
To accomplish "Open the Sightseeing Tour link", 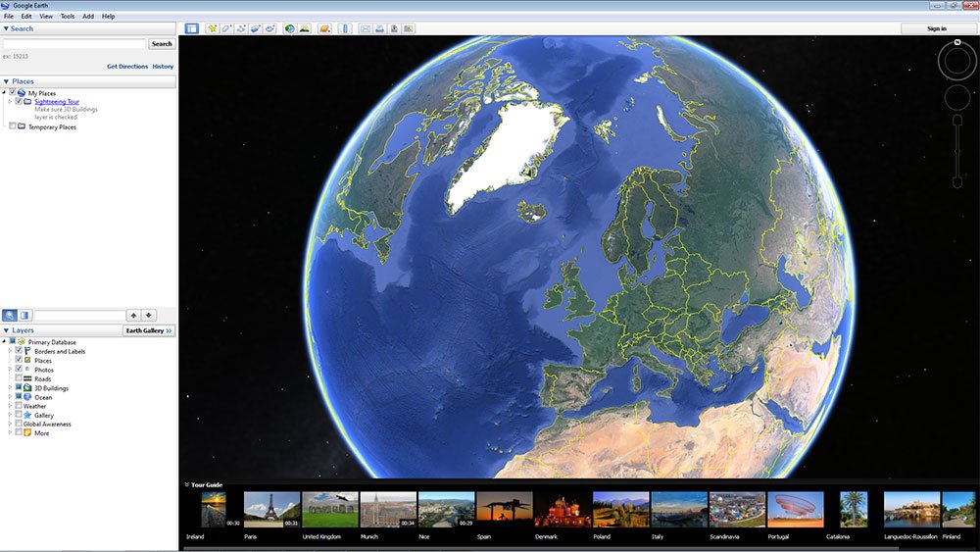I will [57, 101].
